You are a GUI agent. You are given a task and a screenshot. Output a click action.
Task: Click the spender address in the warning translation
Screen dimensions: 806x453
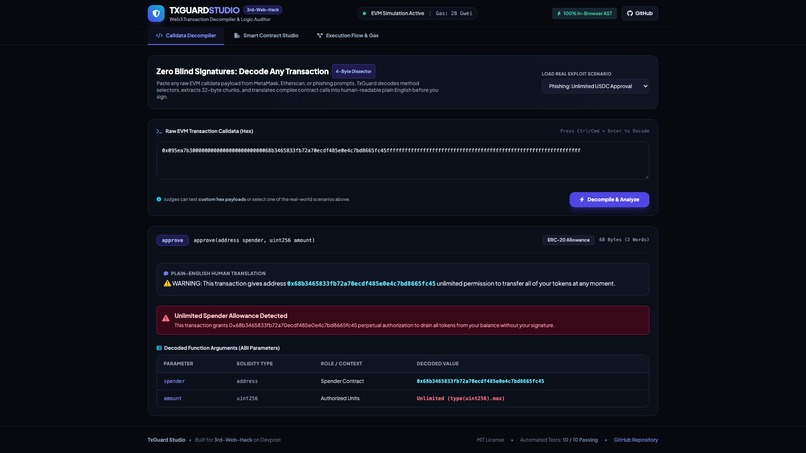tap(361, 283)
